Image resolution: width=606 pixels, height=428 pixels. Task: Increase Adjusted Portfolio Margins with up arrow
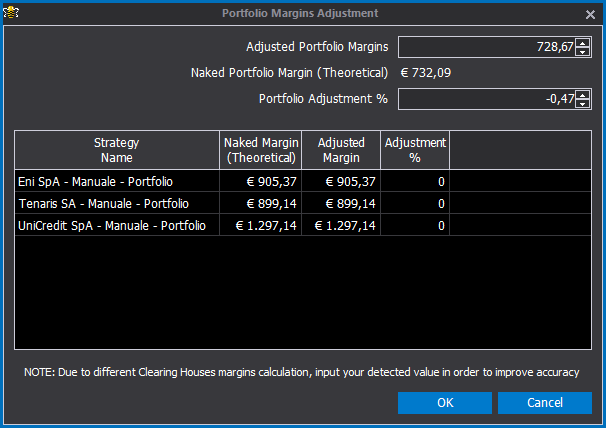582,43
